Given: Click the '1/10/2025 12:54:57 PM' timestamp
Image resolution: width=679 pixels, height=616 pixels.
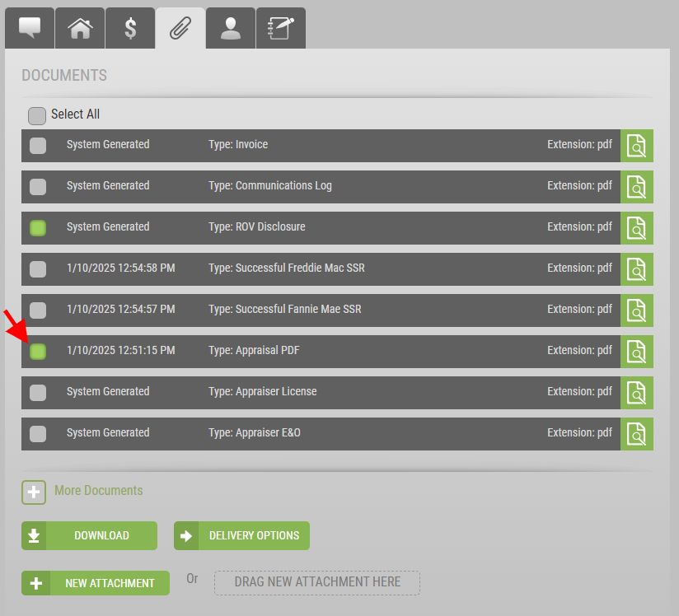Looking at the screenshot, I should 121,309.
